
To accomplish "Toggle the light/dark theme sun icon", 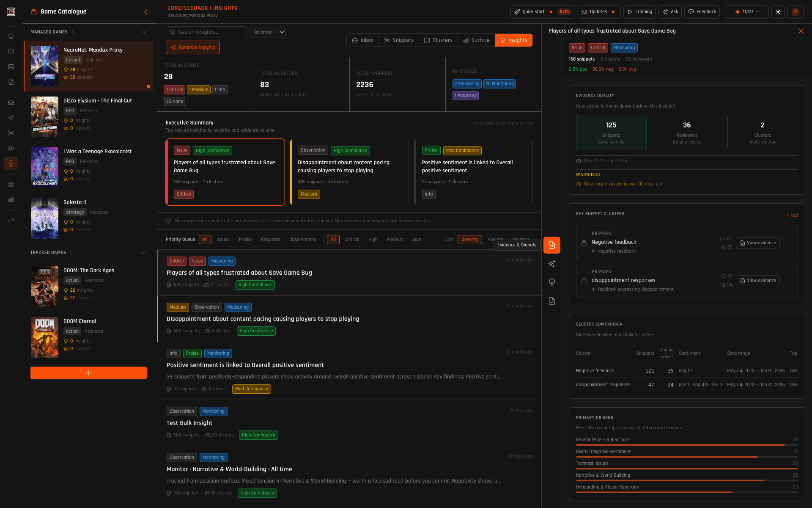I will click(x=778, y=12).
